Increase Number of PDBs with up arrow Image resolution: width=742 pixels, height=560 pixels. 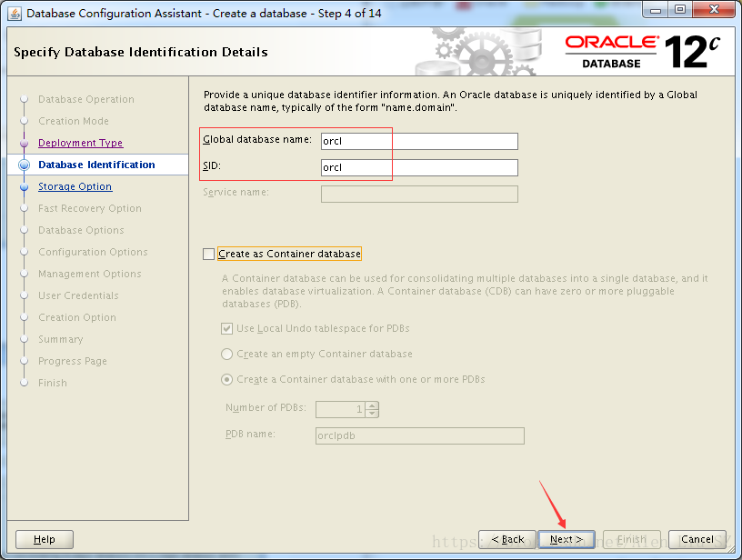(x=373, y=405)
